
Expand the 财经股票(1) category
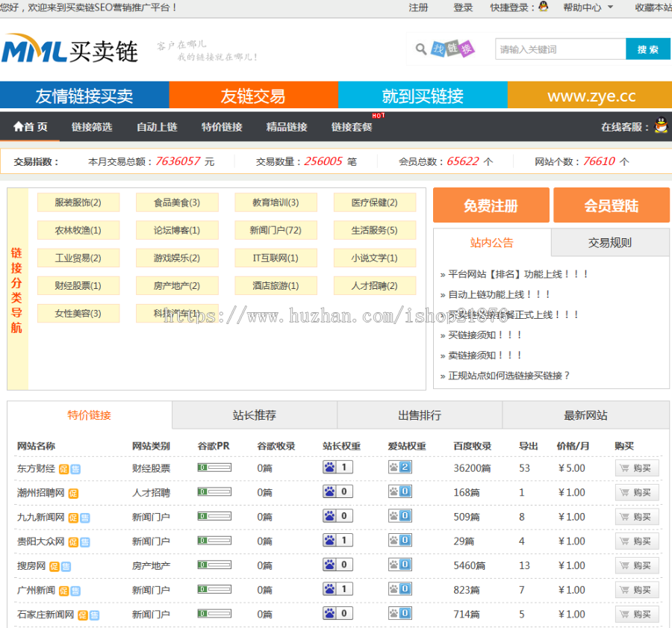tap(78, 285)
